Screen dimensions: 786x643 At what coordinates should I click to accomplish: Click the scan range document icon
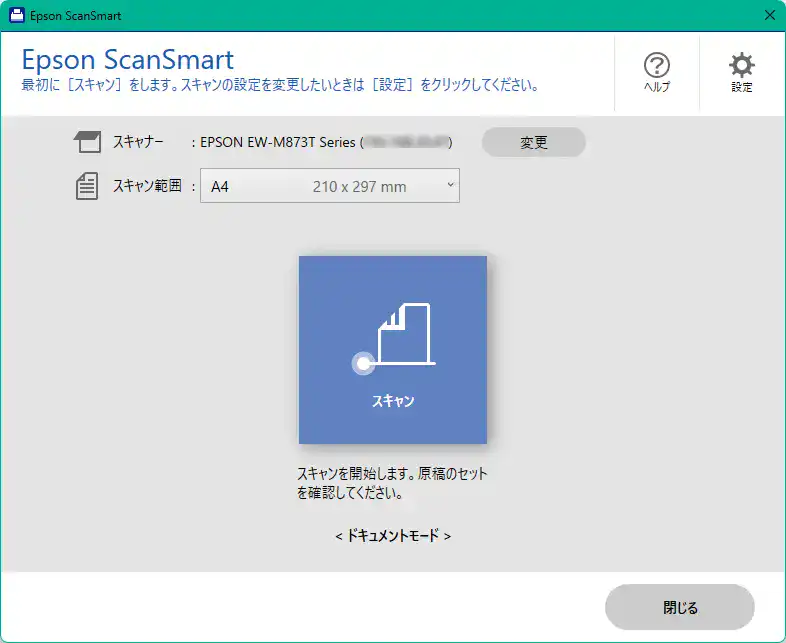88,186
